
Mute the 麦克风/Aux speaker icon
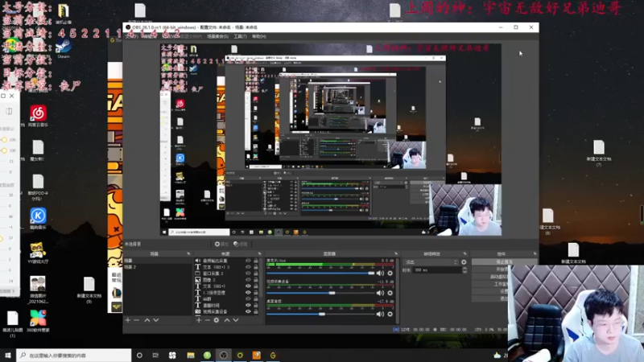[x=380, y=274]
